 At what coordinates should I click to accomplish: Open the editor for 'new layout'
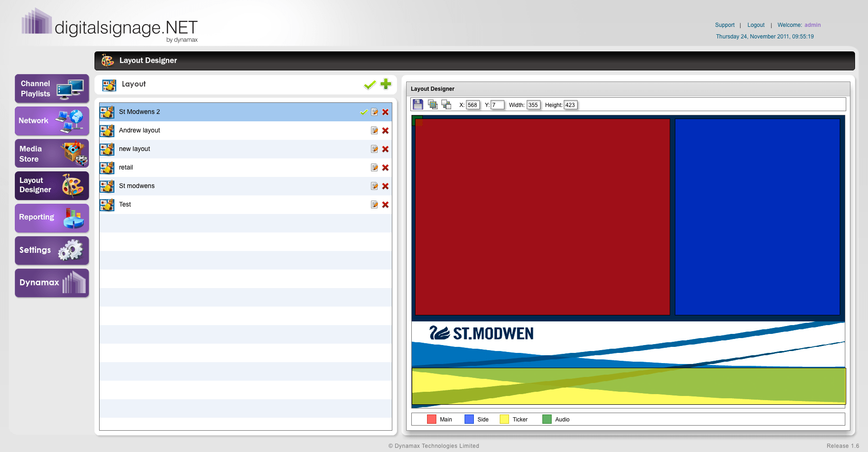(374, 149)
